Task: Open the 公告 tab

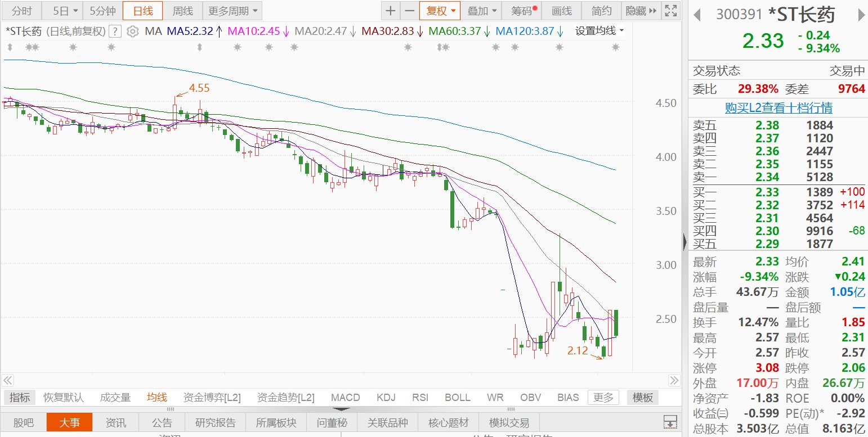Action: (162, 422)
